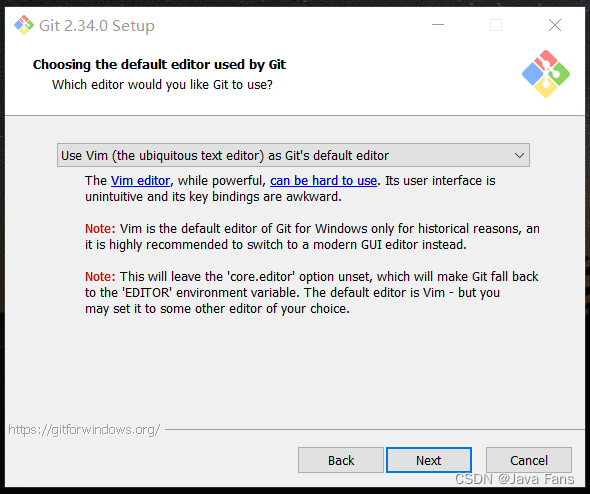Click the 'Choosing the default editor used by Git' heading
The image size is (590, 494).
[x=159, y=64]
